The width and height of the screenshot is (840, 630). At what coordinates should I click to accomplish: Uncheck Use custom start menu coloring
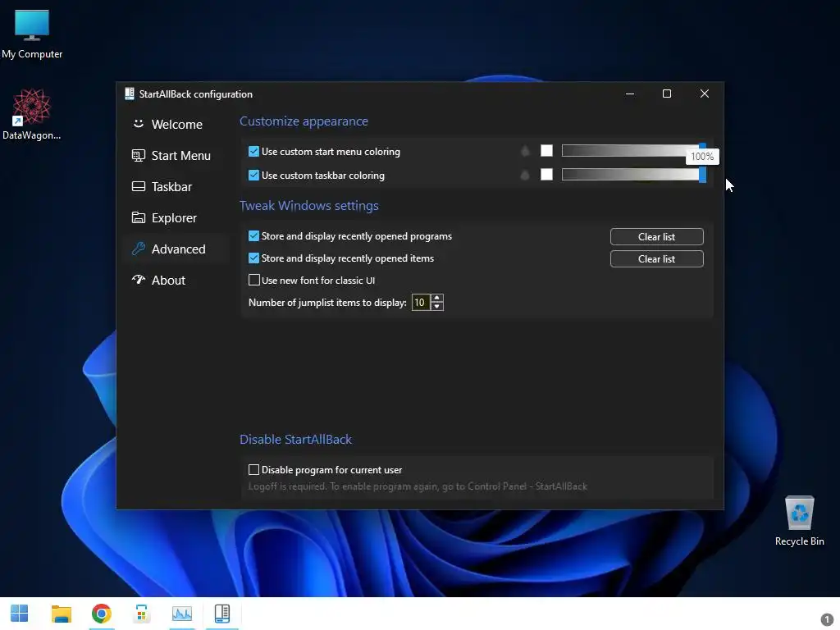(254, 152)
